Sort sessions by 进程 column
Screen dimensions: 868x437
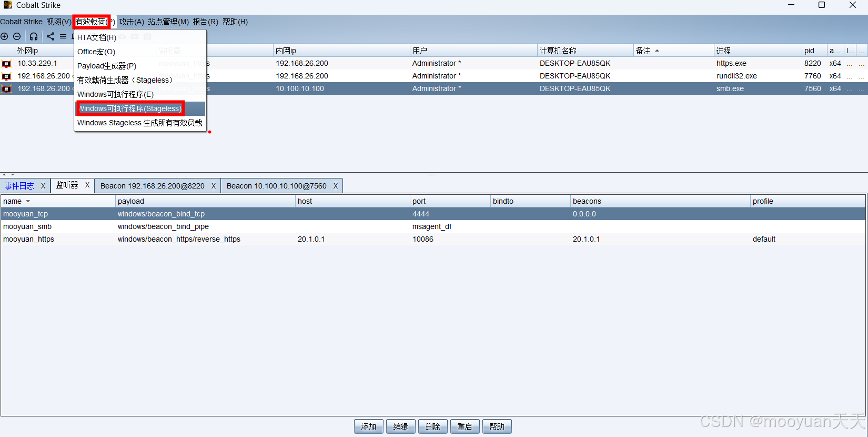(x=758, y=51)
